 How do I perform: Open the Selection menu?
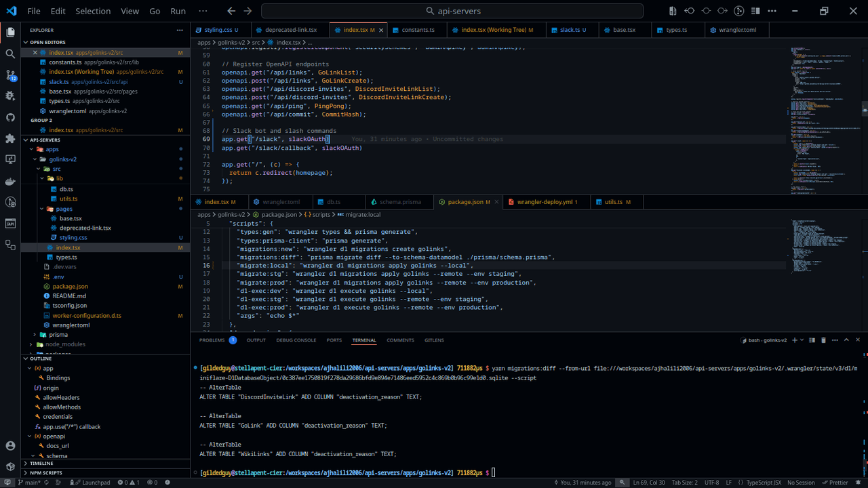pyautogui.click(x=93, y=11)
